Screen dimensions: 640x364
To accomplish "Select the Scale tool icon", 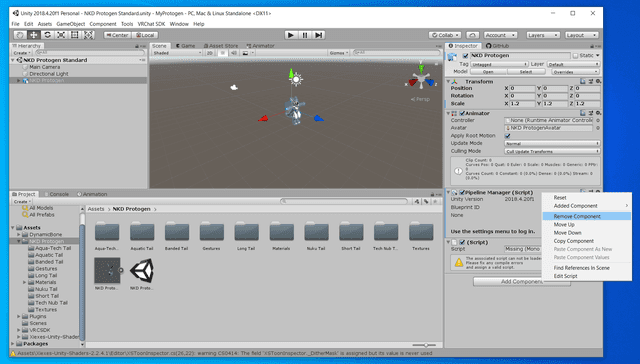I will click(x=61, y=35).
